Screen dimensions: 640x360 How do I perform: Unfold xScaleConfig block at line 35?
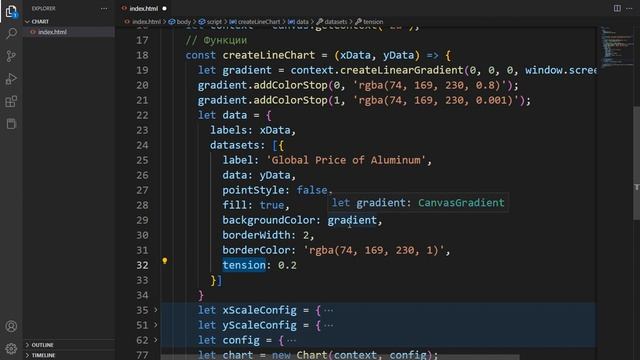156,310
